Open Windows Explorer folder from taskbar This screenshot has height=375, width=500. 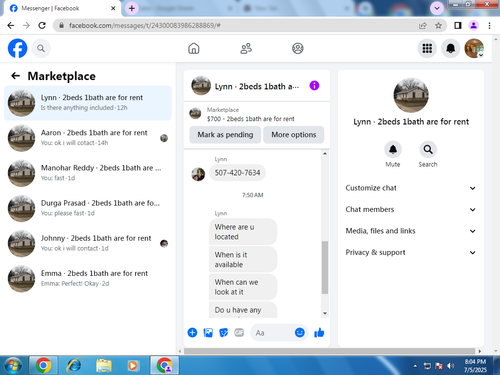click(104, 365)
